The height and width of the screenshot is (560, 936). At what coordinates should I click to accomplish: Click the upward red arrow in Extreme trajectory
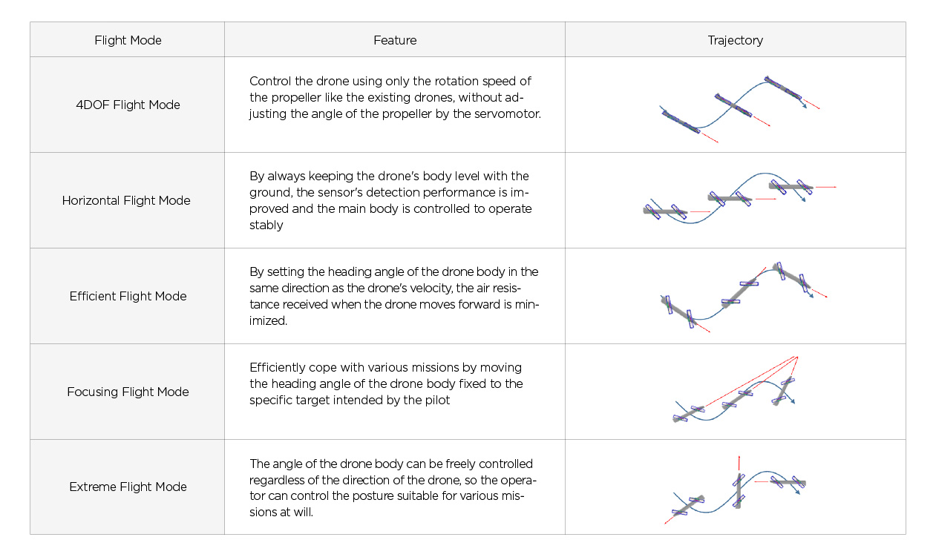(x=739, y=460)
